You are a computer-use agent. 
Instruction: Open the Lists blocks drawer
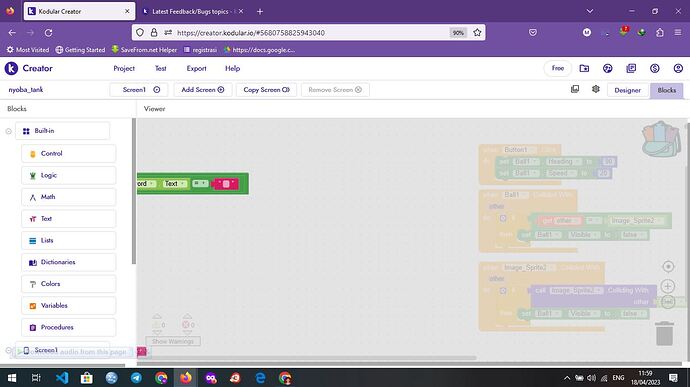click(x=69, y=240)
